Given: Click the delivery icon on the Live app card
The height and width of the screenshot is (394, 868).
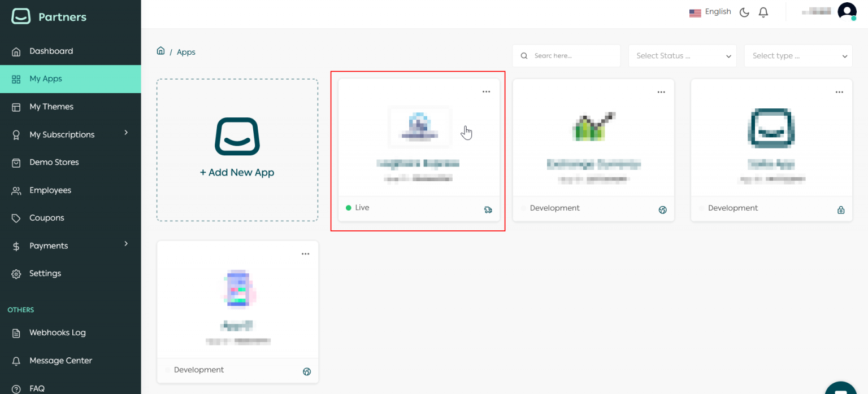Looking at the screenshot, I should pyautogui.click(x=488, y=209).
